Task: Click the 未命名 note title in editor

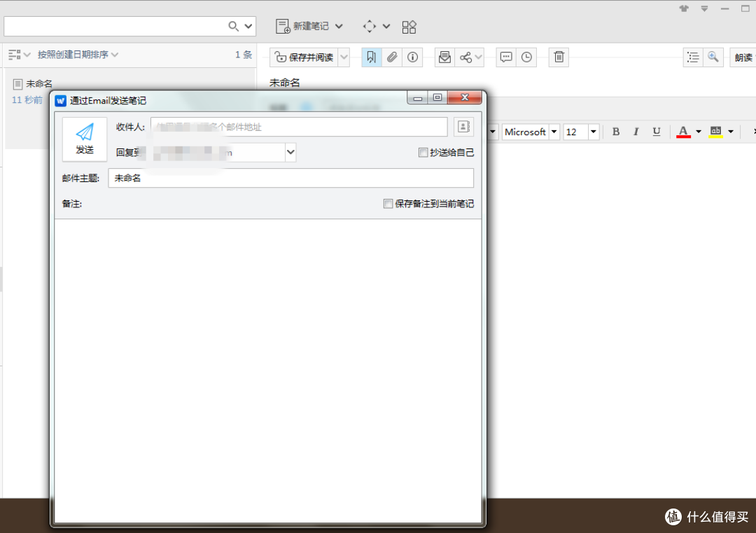Action: pos(284,83)
